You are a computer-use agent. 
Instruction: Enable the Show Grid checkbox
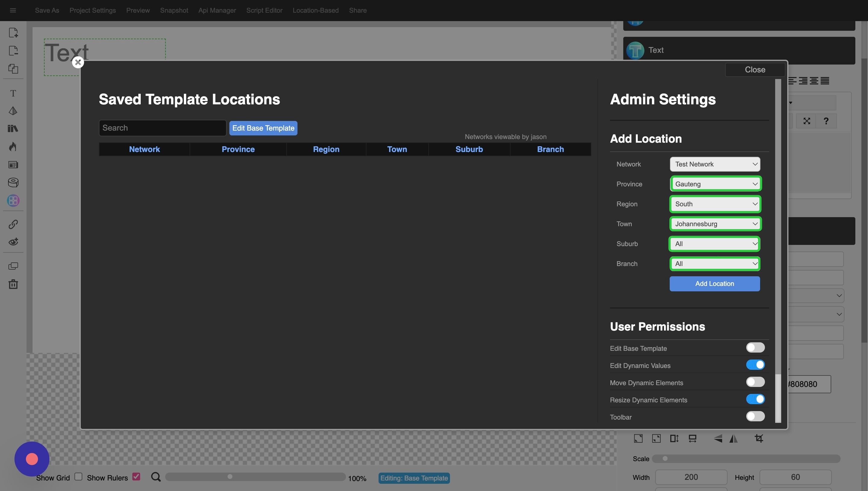(x=78, y=477)
